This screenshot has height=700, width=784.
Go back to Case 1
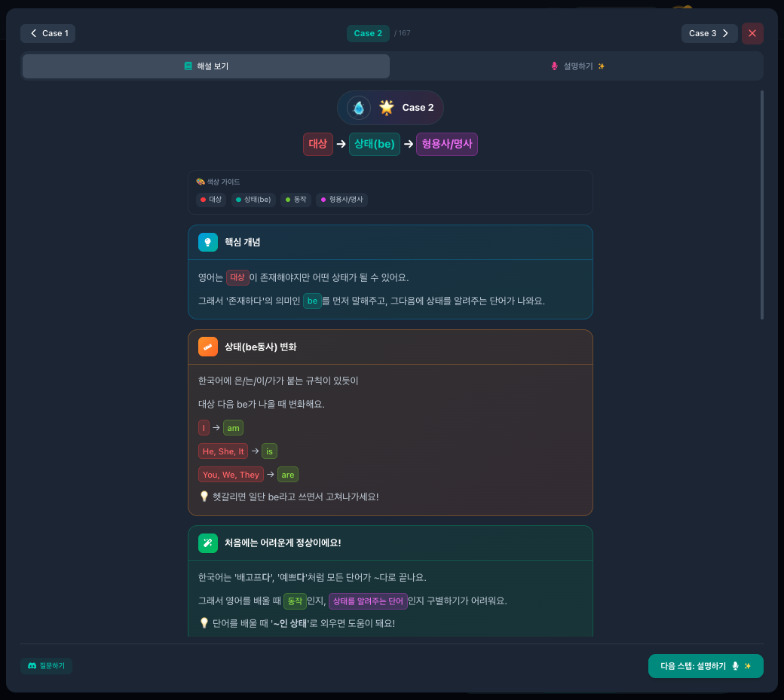[x=47, y=33]
